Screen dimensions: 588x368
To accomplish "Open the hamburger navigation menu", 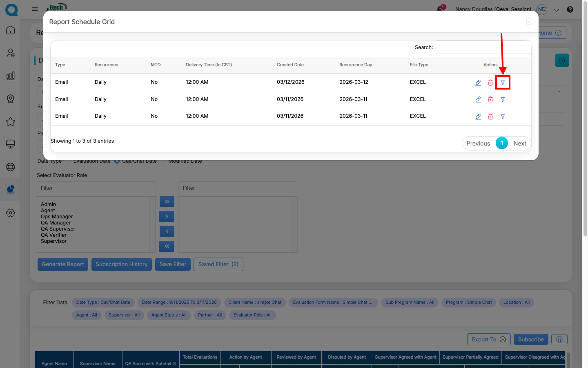I will (35, 9).
